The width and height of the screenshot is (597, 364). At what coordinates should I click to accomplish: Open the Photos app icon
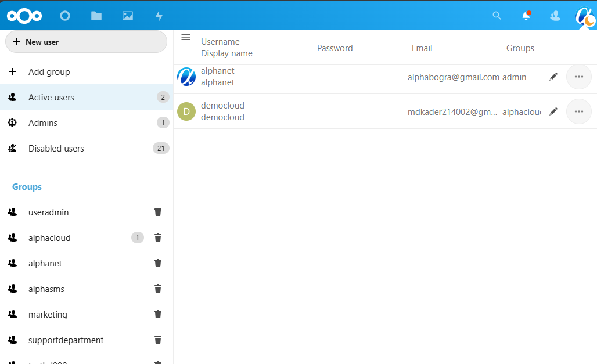[x=128, y=16]
